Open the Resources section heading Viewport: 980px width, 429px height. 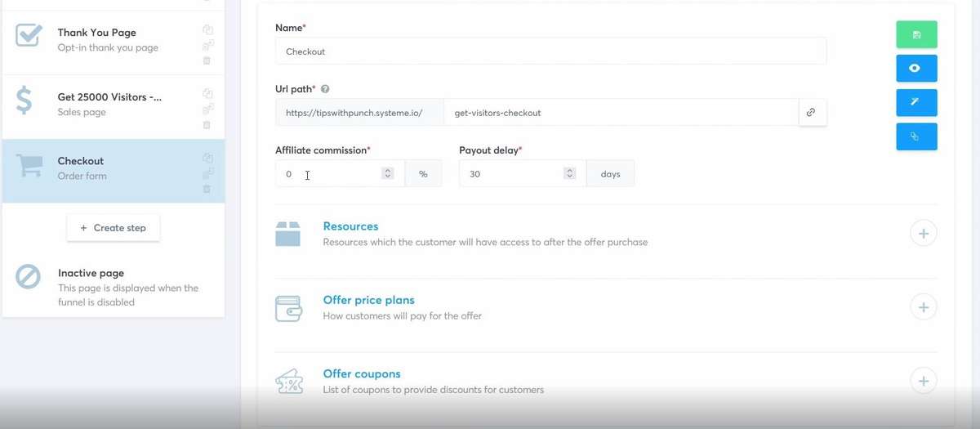[x=350, y=226]
